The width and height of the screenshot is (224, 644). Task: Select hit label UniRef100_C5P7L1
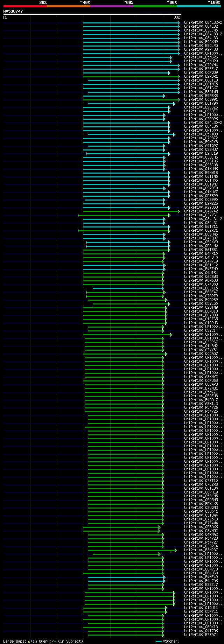click(201, 611)
